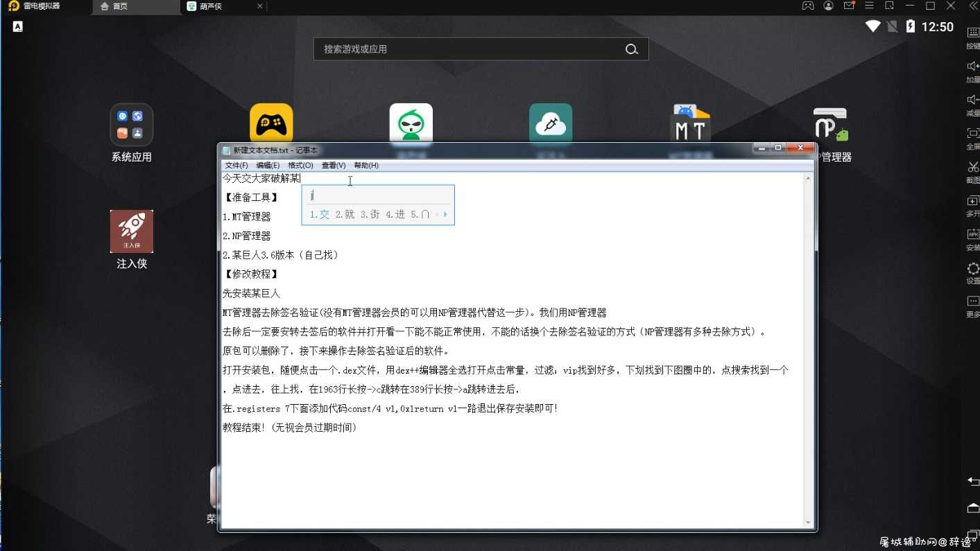Click the 【准备工具】 heading line
The image size is (980, 551).
click(x=251, y=198)
